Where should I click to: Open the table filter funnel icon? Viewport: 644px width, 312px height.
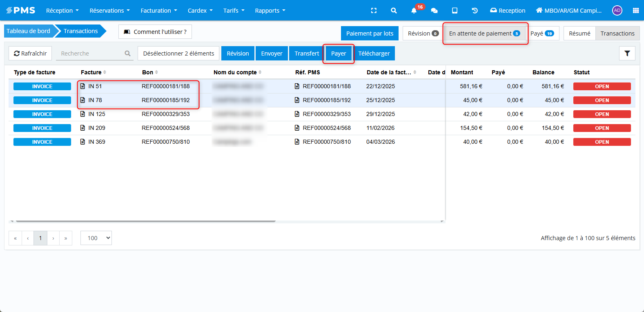(627, 53)
